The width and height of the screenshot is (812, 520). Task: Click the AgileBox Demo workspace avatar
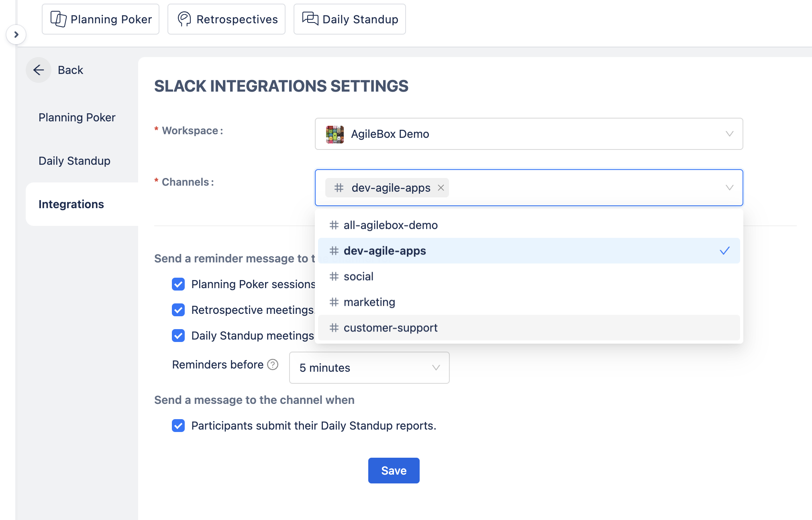[x=335, y=134]
